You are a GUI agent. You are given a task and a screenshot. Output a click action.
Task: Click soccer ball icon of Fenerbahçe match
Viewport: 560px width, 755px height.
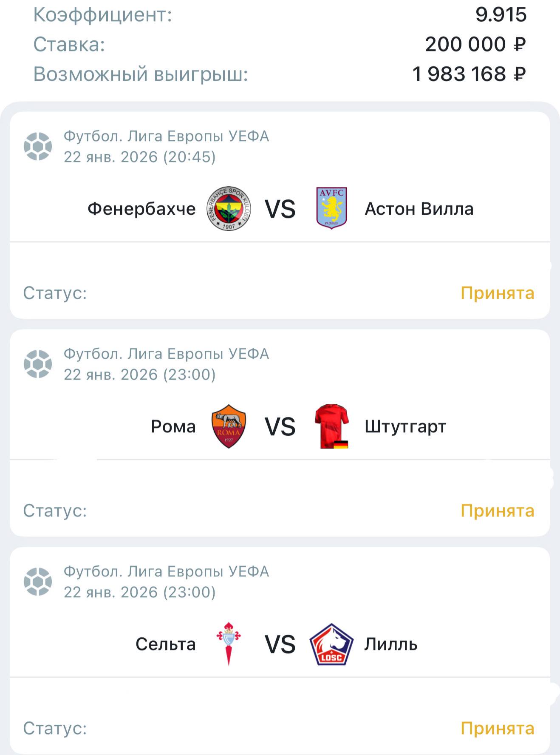coord(38,146)
